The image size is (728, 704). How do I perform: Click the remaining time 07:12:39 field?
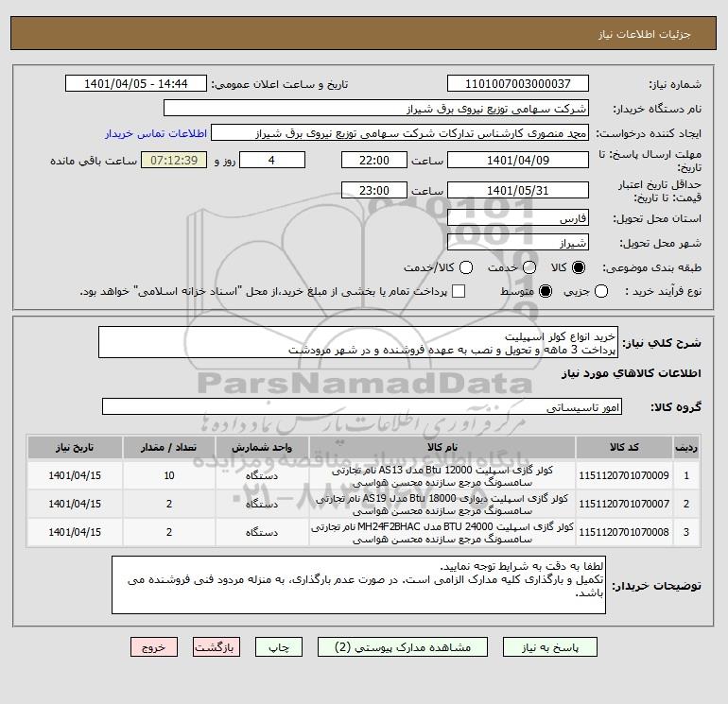174,160
